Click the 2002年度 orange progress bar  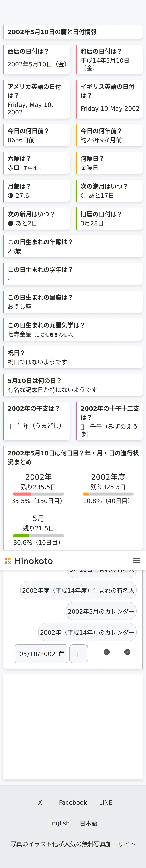click(x=108, y=494)
